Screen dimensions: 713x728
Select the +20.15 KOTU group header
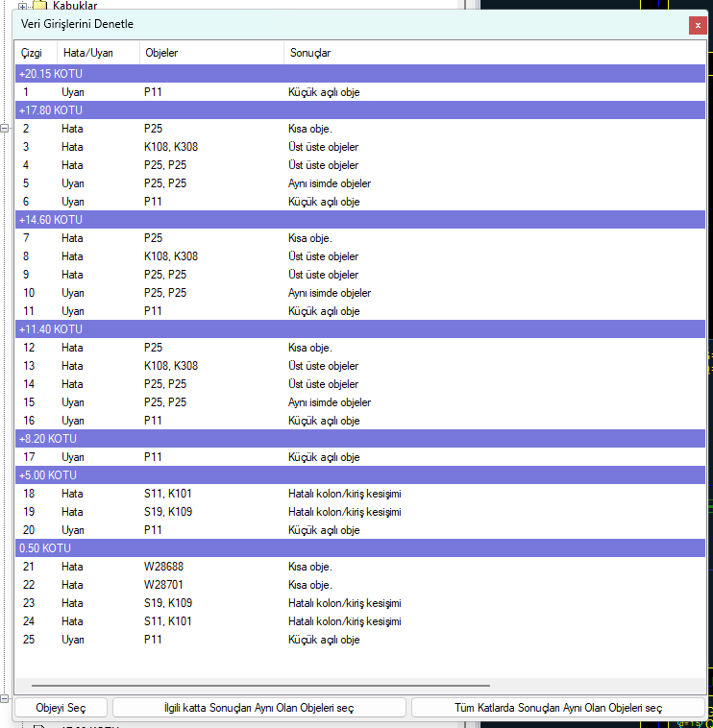tap(360, 74)
